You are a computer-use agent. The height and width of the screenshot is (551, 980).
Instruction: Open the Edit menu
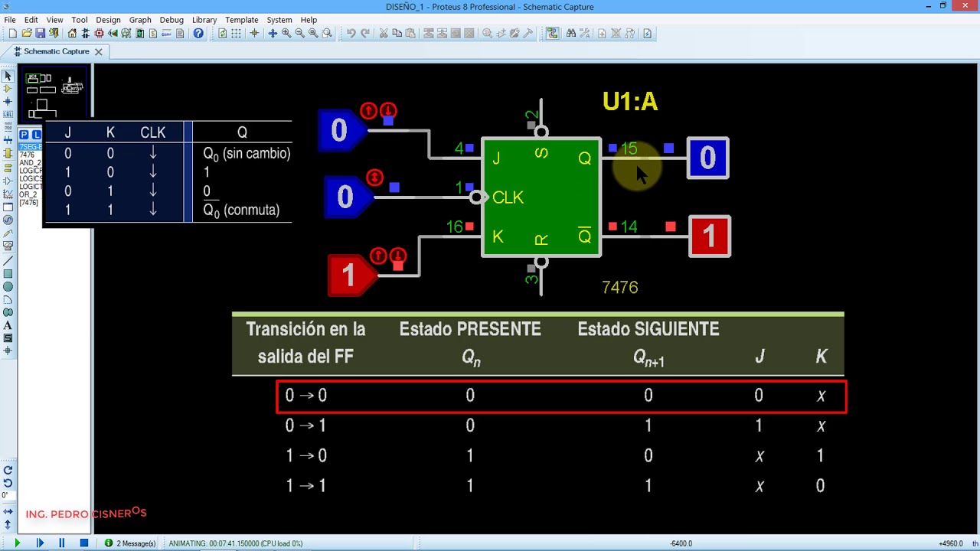[31, 20]
